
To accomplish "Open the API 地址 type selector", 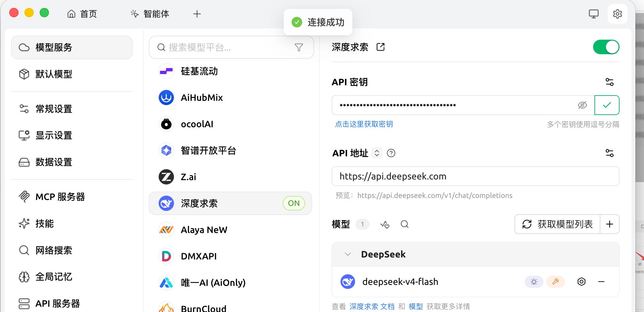I will (x=377, y=153).
